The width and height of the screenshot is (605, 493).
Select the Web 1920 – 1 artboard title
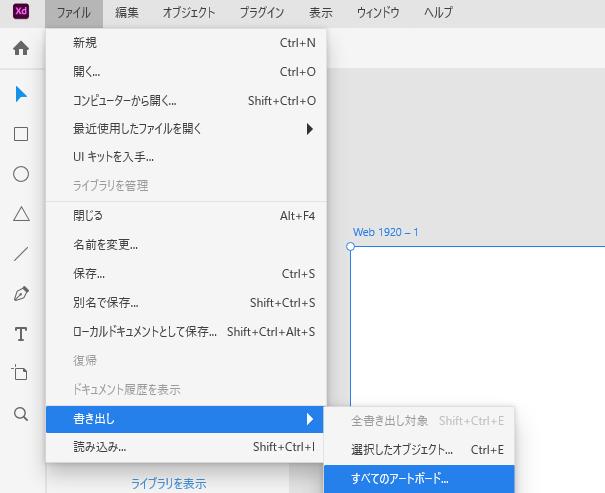click(385, 232)
